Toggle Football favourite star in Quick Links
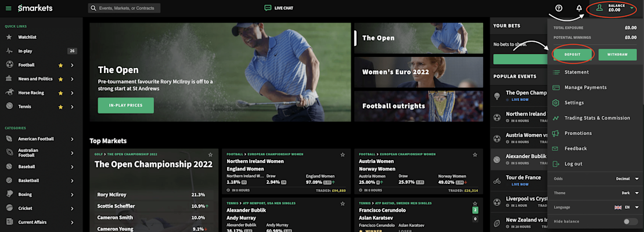644x232 pixels. 60,65
